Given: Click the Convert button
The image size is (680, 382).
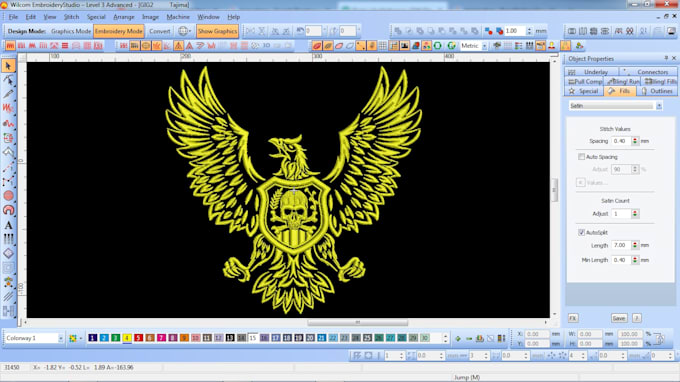Looking at the screenshot, I should [160, 31].
